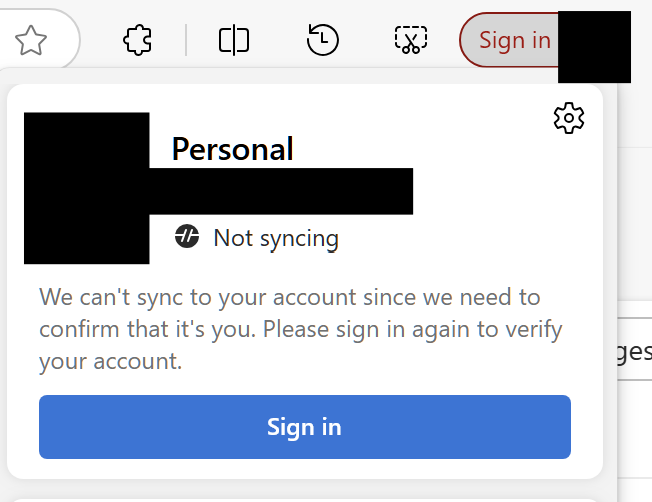Select the Personal profile name
This screenshot has width=652, height=502.
pyautogui.click(x=232, y=149)
